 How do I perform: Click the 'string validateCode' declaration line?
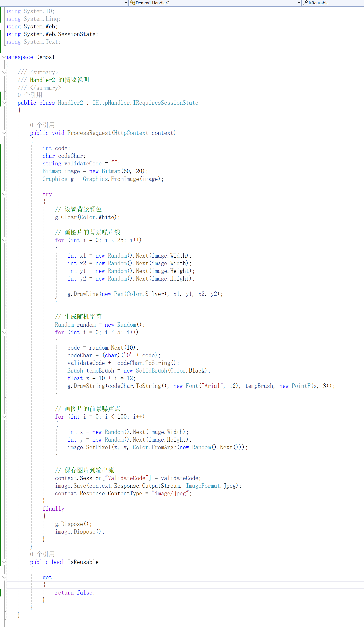click(81, 163)
